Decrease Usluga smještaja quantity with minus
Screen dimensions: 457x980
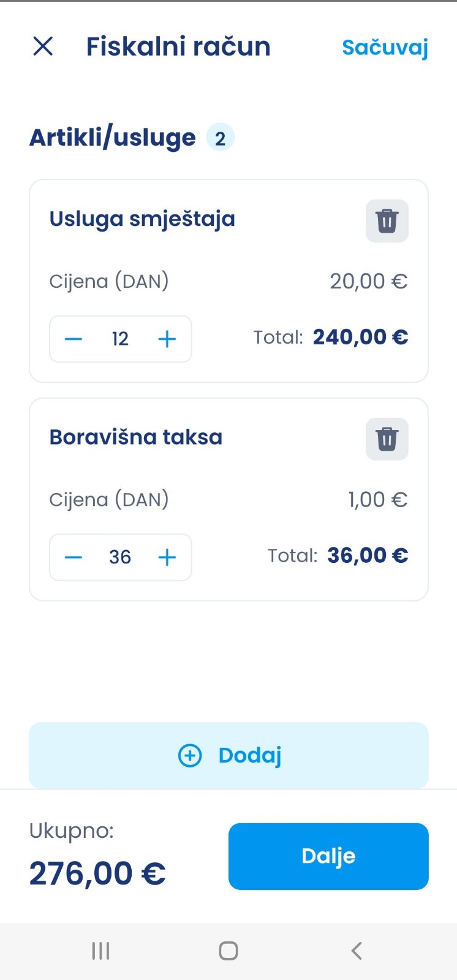click(74, 339)
